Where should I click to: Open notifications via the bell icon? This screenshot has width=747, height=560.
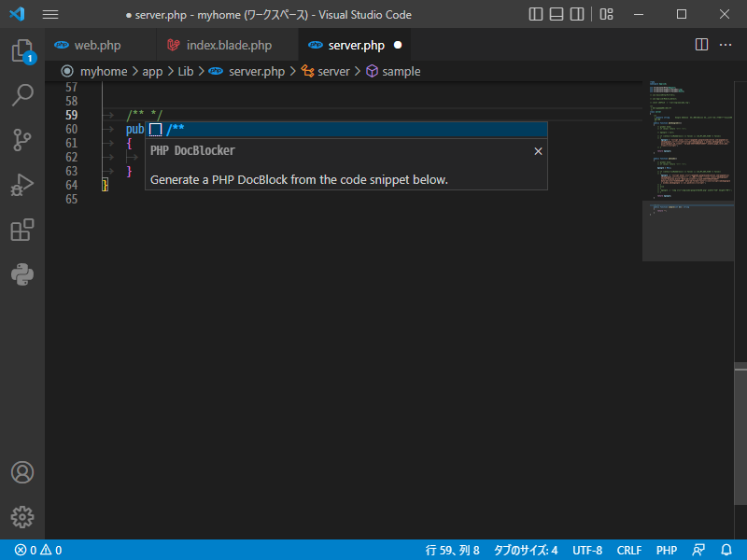coord(727,550)
